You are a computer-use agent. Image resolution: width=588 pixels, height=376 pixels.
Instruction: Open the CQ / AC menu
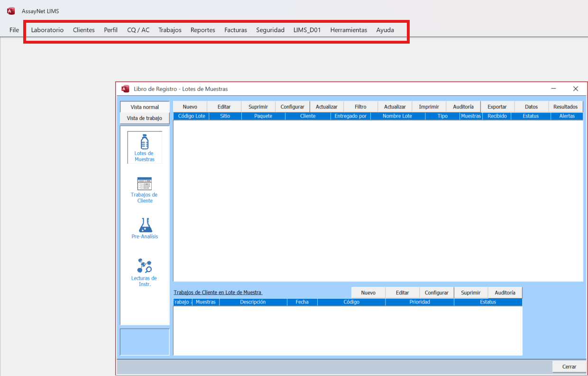coord(138,30)
